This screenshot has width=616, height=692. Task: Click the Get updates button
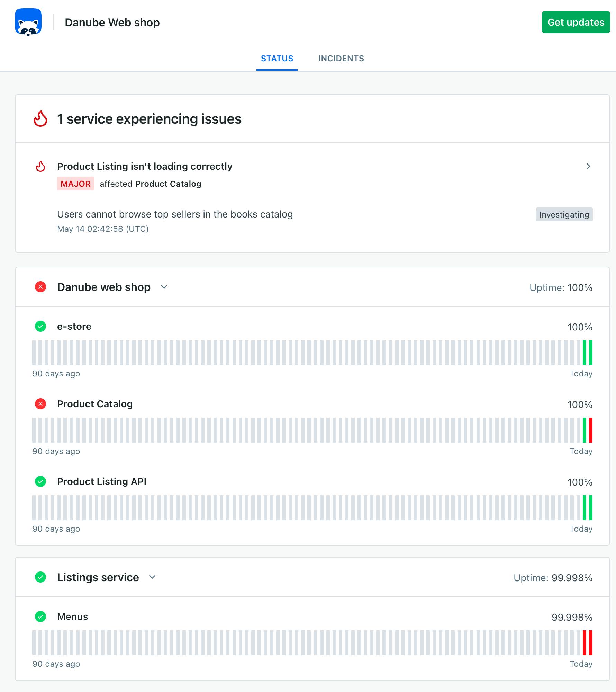pos(576,22)
